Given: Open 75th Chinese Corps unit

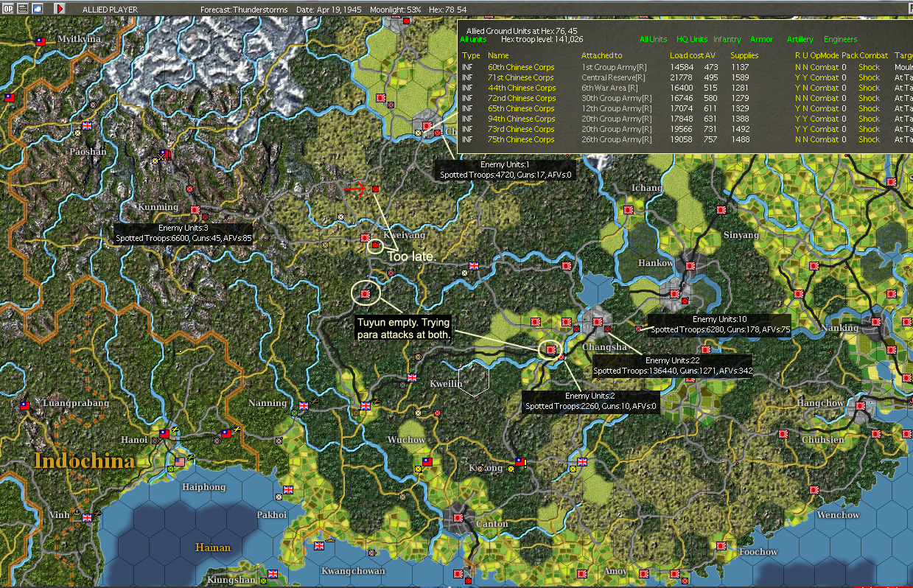Looking at the screenshot, I should click(x=522, y=139).
